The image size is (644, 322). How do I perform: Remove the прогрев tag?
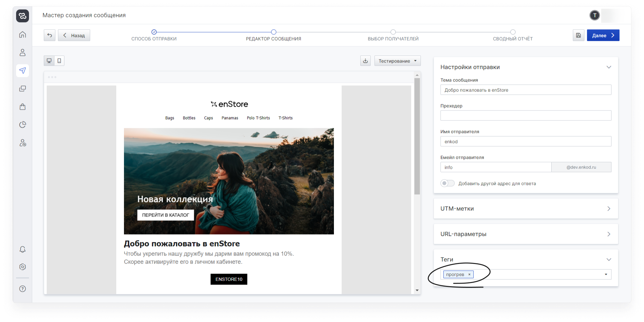[x=469, y=274]
